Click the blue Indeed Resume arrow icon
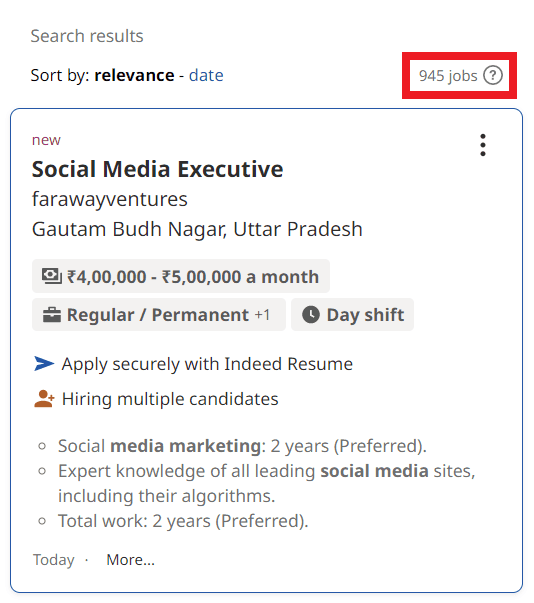The image size is (534, 603). (x=44, y=363)
